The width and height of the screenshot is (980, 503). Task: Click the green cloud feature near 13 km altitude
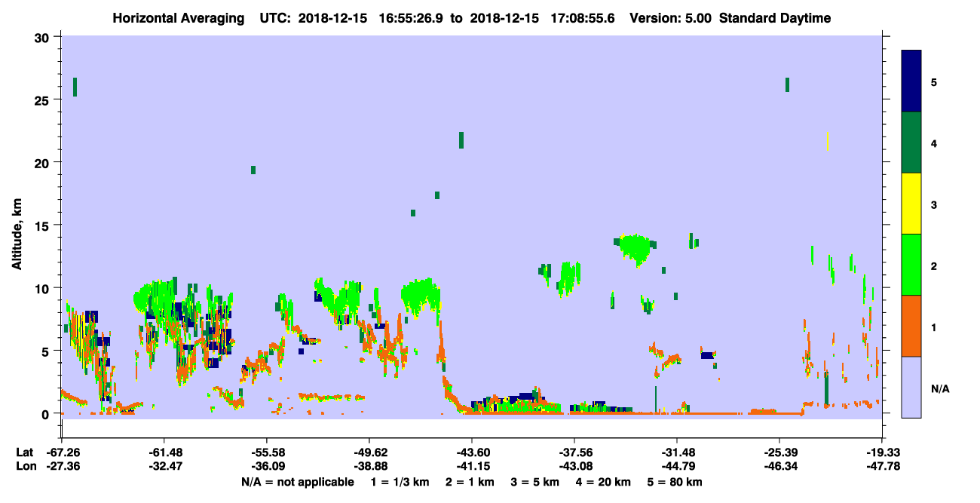[x=635, y=249]
